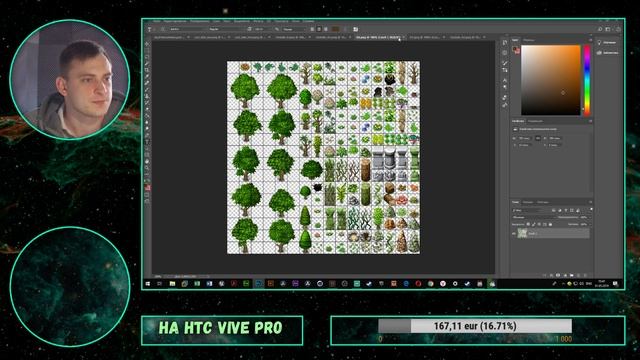
Task: Toggle lock transparent pixels
Action: (x=528, y=224)
